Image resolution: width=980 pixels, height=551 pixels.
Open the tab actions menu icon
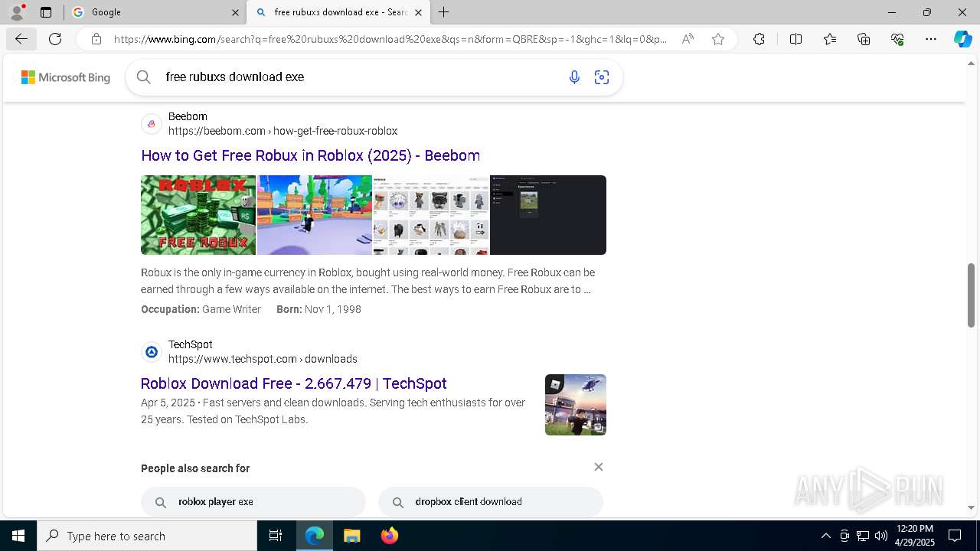point(46,12)
